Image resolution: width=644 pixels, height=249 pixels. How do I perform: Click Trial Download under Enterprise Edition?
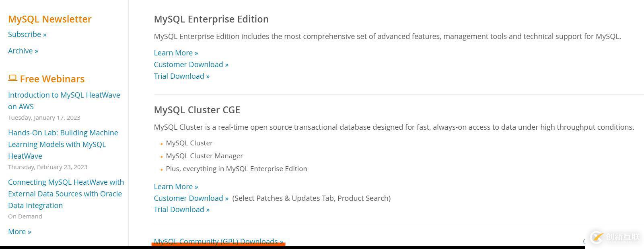click(x=181, y=76)
